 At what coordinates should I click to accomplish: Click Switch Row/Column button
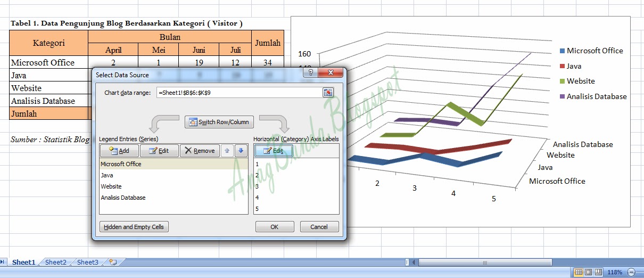click(219, 122)
